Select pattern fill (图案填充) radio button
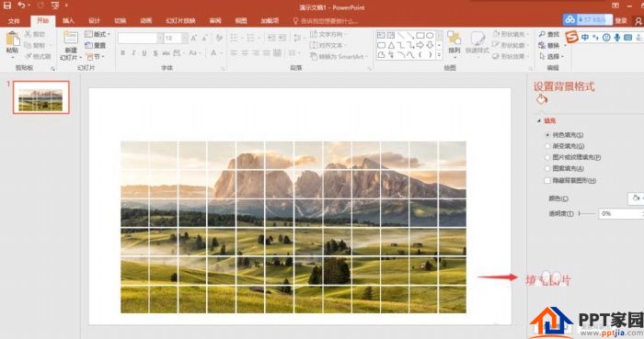 pyautogui.click(x=547, y=168)
